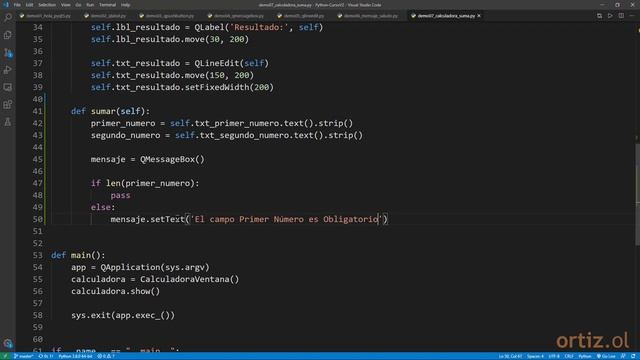Image resolution: width=640 pixels, height=360 pixels.
Task: Change the UTF-8 file encoding indicator
Action: coord(554,356)
